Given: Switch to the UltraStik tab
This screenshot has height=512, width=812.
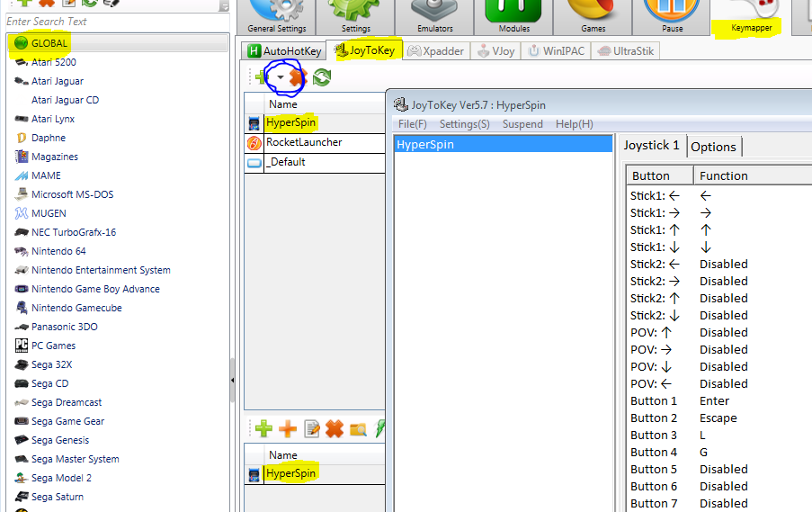Looking at the screenshot, I should point(626,50).
